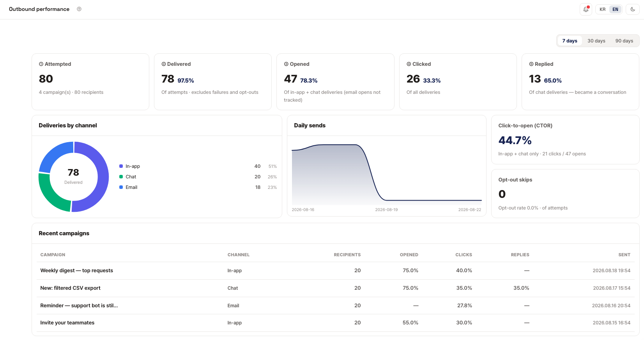Screen dimensions: 644x340
Task: Click the donut chart center showing 78 Delivered
Action: [x=74, y=176]
